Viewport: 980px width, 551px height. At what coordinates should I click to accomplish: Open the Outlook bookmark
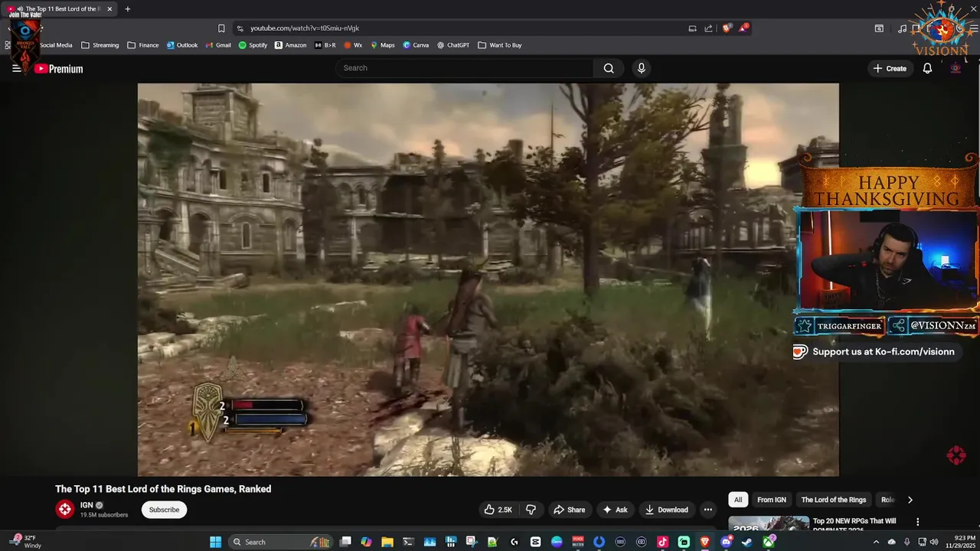[x=182, y=45]
